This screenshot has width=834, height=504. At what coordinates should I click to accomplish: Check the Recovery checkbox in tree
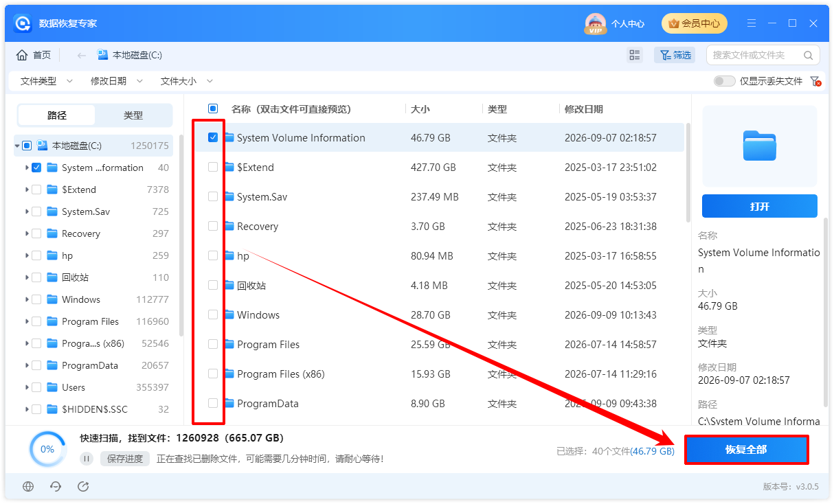(x=36, y=233)
